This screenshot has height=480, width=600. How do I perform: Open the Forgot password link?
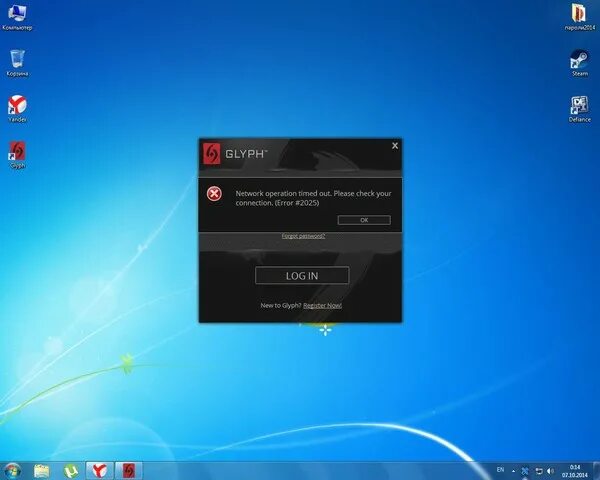(x=303, y=236)
